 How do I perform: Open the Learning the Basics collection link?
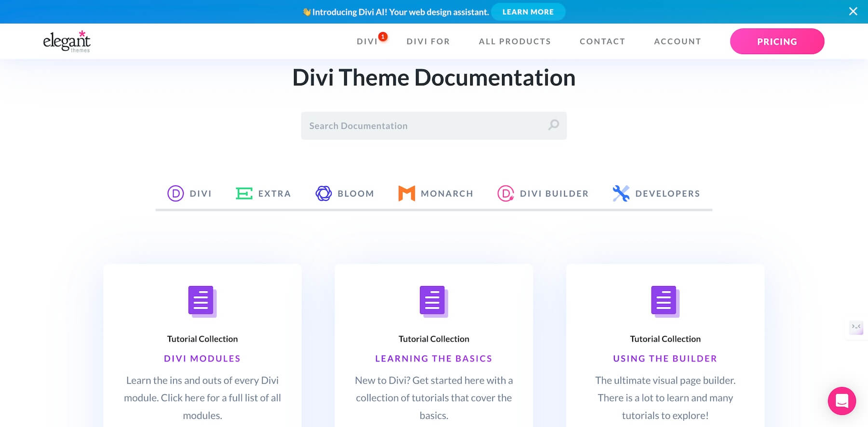click(x=434, y=358)
